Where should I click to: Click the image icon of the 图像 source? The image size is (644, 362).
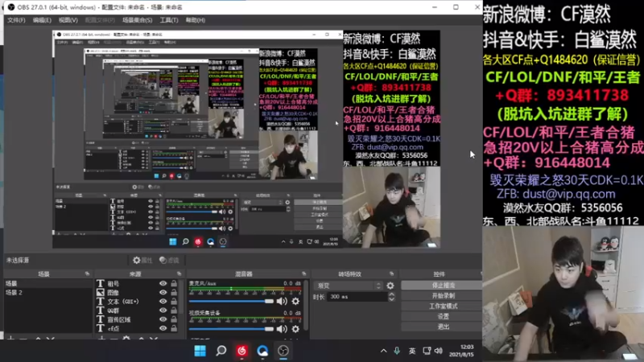[101, 292]
